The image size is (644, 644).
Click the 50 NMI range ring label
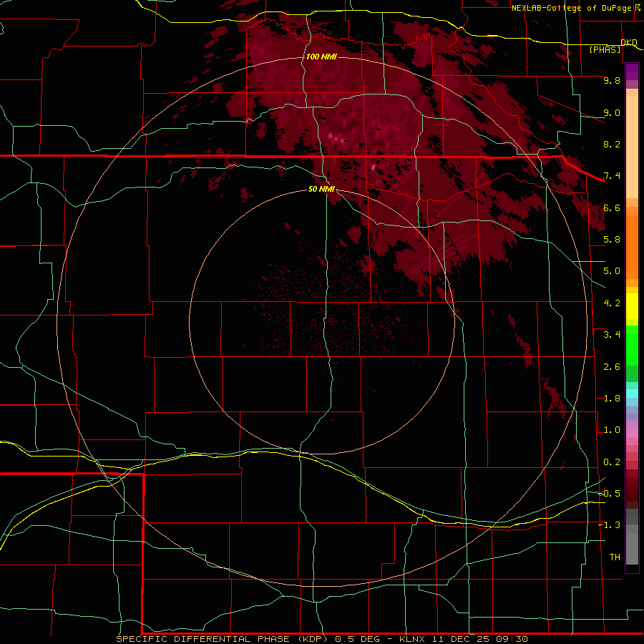click(321, 190)
